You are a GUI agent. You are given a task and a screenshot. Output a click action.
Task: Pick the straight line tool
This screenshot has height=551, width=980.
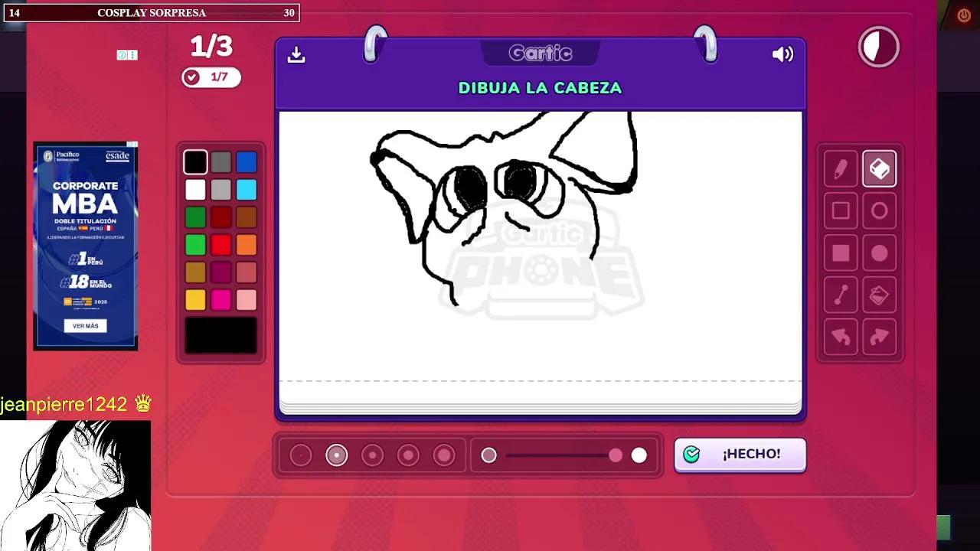840,295
